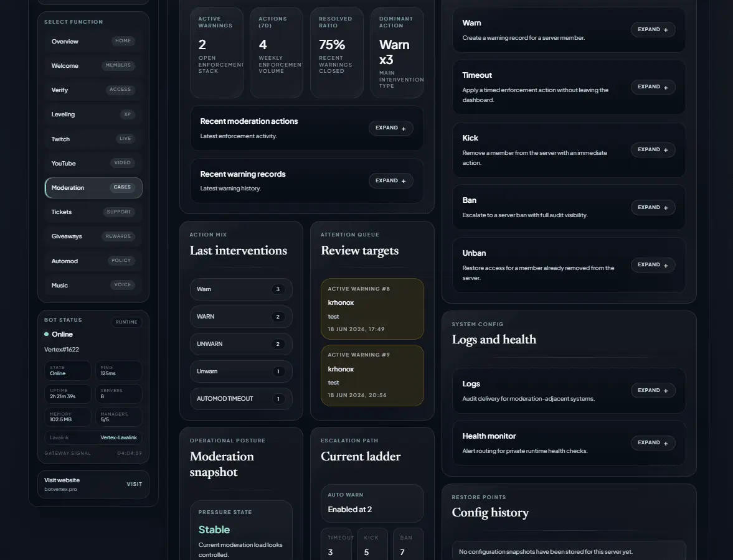
Task: Click the Timeout threshold 3 tile
Action: [x=336, y=544]
